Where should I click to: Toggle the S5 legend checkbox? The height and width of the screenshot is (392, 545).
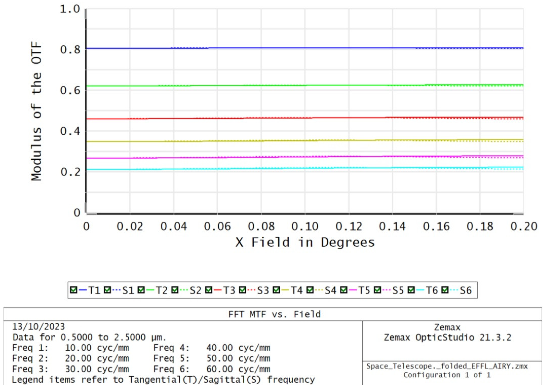click(378, 290)
